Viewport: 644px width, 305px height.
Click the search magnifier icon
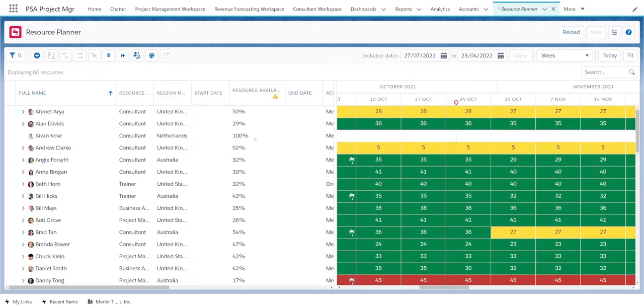631,72
